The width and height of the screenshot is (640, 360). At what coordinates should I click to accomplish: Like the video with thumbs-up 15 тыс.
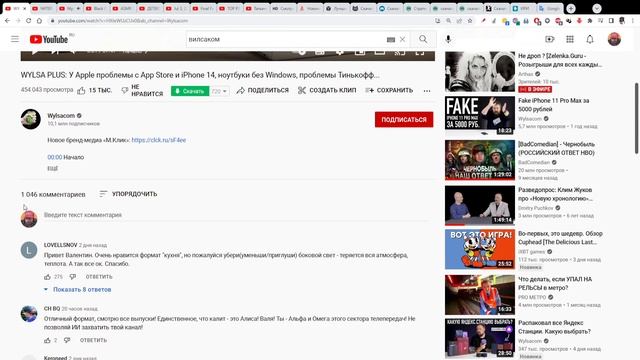94,90
